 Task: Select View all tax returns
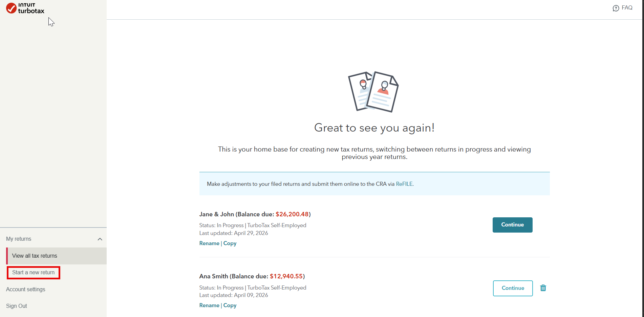tap(56, 256)
